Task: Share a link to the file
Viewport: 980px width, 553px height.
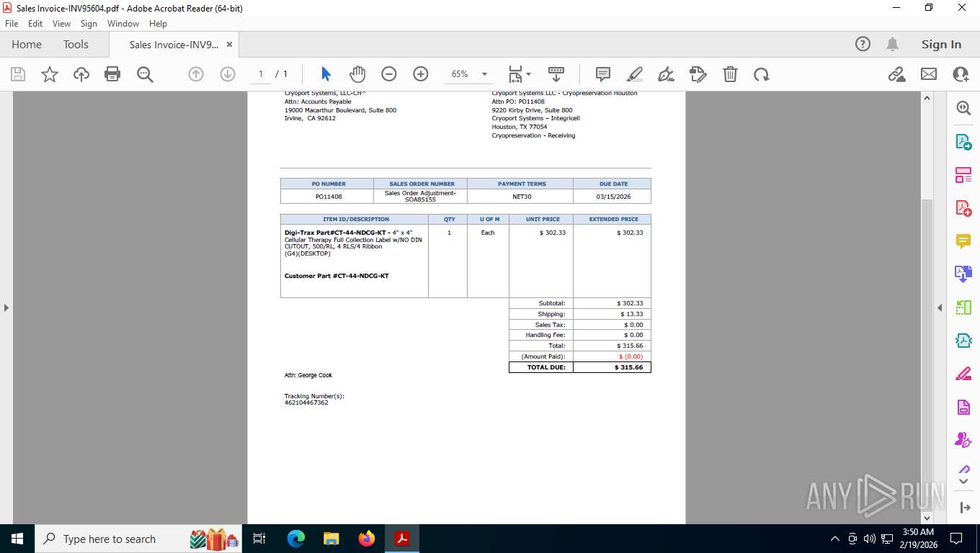Action: [x=897, y=74]
